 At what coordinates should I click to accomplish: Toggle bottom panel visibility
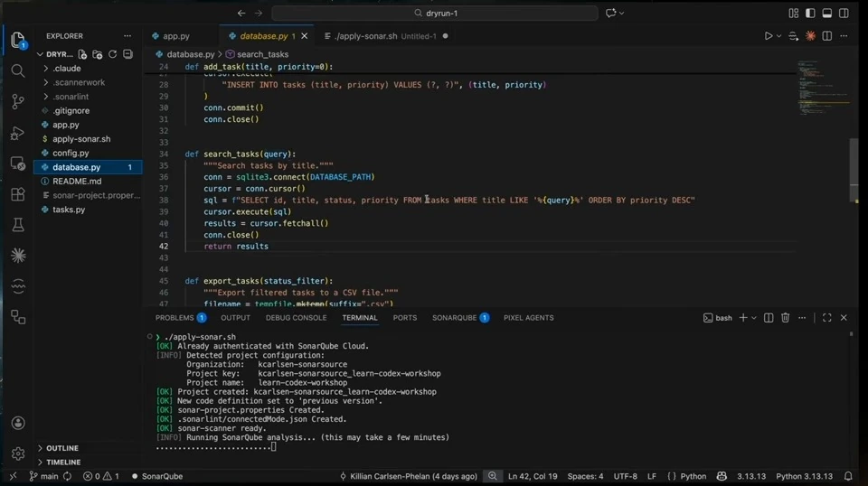[827, 13]
